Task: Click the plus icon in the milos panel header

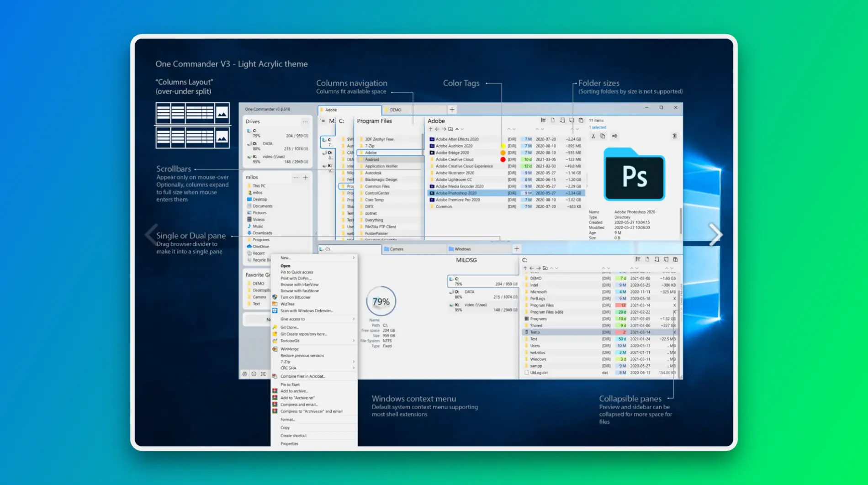Action: (305, 177)
